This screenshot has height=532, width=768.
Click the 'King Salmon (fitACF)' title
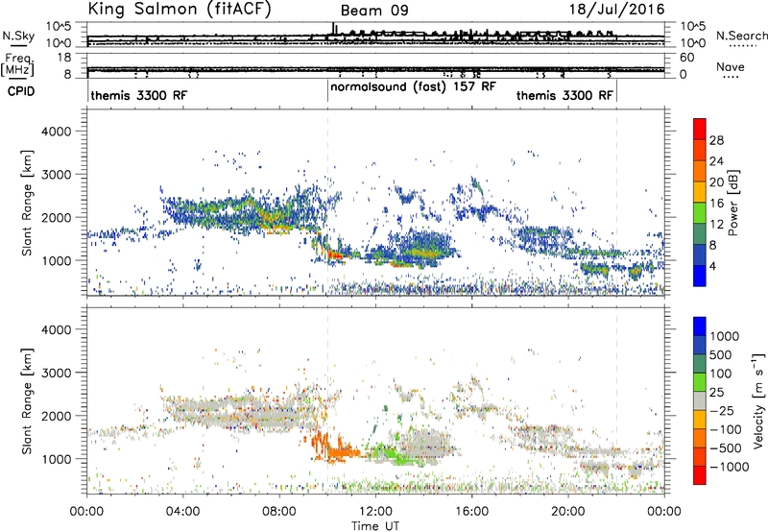tap(180, 9)
